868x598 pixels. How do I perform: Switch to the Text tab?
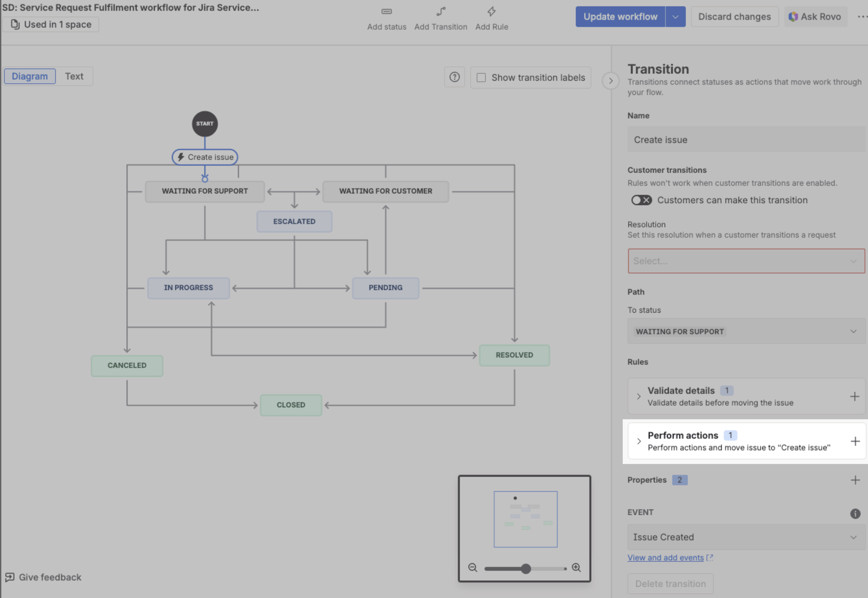(74, 76)
